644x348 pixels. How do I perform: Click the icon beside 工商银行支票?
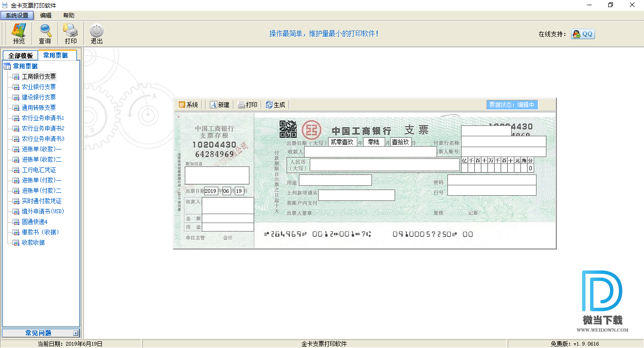pyautogui.click(x=16, y=77)
